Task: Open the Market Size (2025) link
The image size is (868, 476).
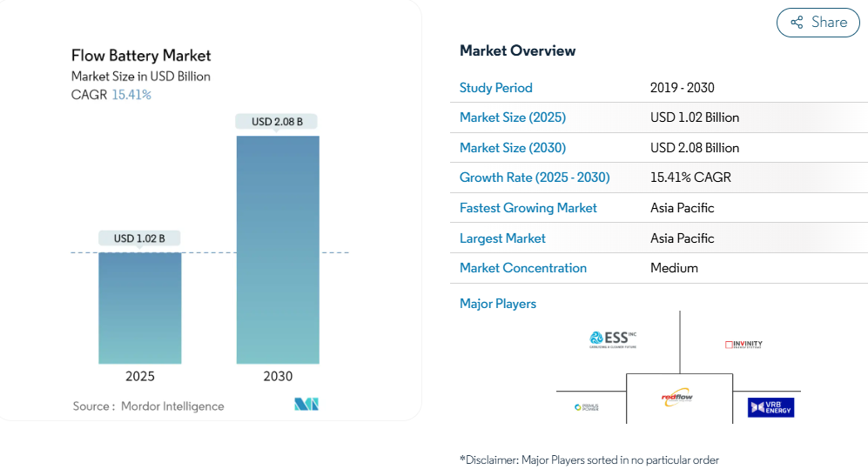Action: 513,117
